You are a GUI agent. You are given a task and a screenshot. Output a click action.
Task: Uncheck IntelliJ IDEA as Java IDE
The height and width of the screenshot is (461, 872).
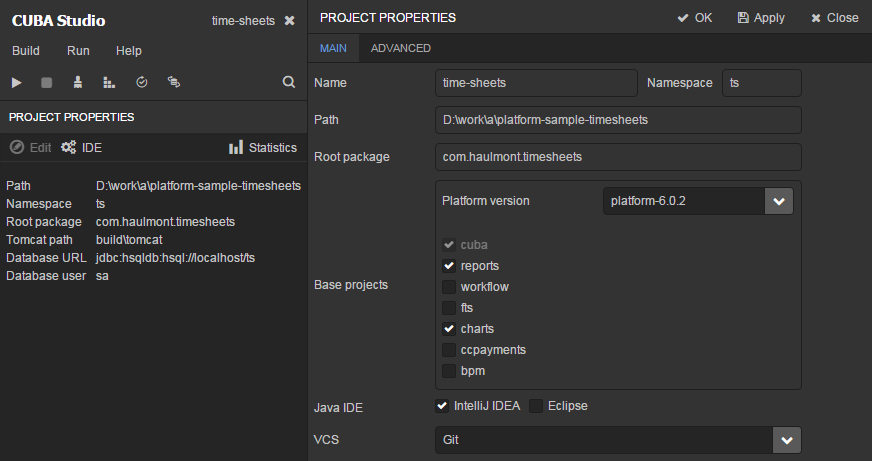(442, 406)
